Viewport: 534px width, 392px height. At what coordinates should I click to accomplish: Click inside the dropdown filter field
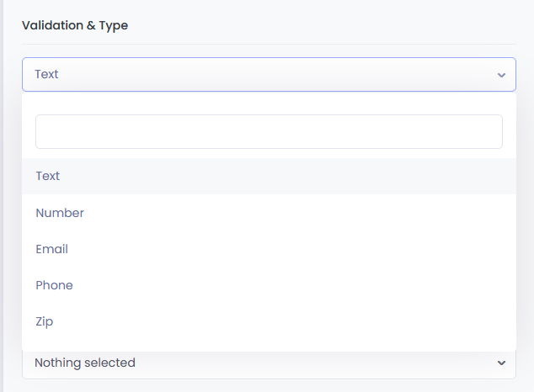pos(269,131)
